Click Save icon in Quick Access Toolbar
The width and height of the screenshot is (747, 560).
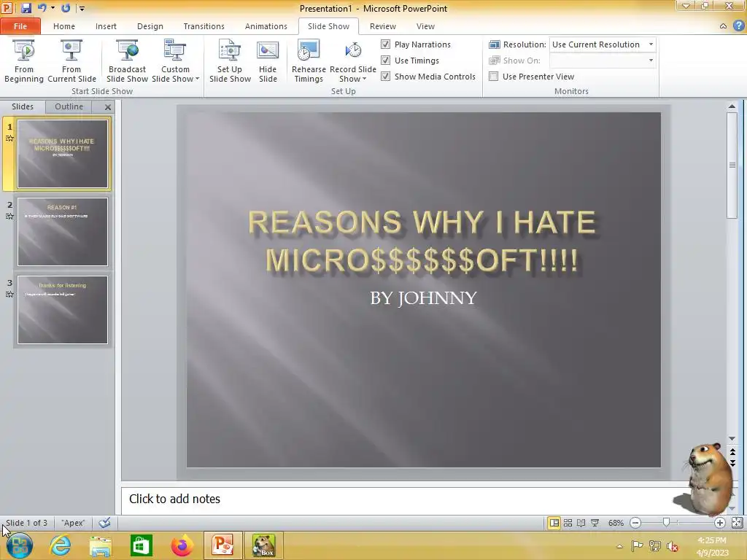click(x=26, y=7)
